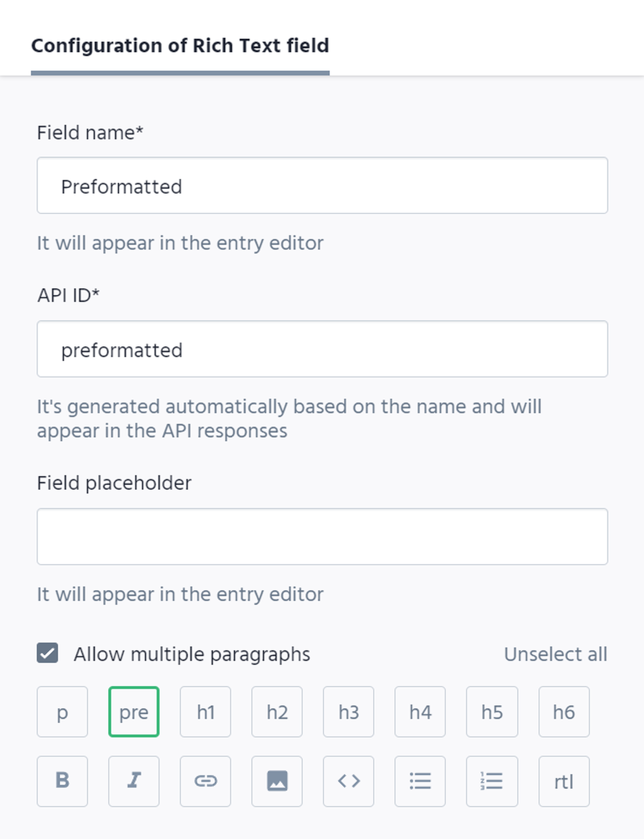This screenshot has height=839, width=644.
Task: Enable the numbered list option
Action: point(492,781)
